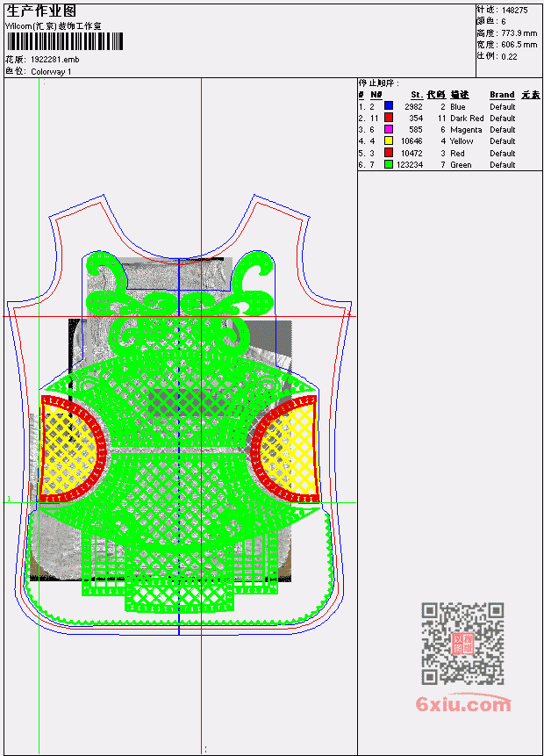Click the Green color swatch in row 6
This screenshot has width=544, height=756.
tap(389, 164)
